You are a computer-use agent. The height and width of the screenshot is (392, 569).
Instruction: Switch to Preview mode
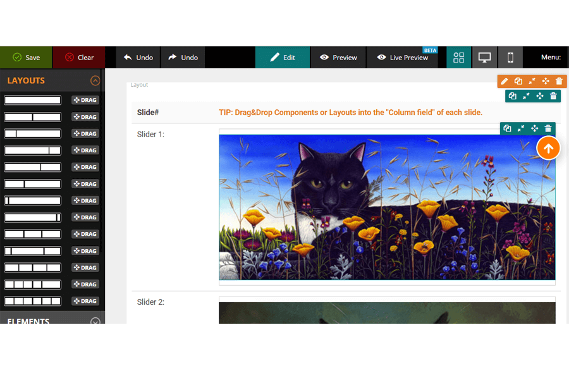pyautogui.click(x=338, y=58)
